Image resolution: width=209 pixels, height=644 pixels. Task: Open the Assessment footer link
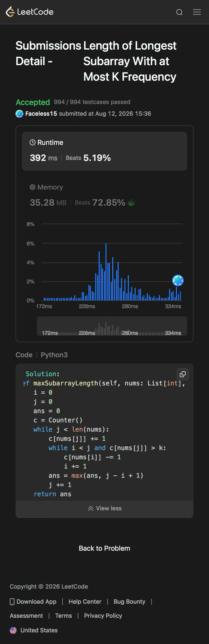coord(26,616)
